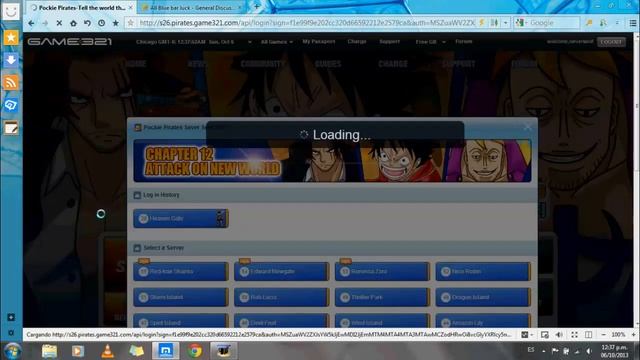640x360 pixels.
Task: Select the Thriller Park server
Action: click(x=382, y=297)
